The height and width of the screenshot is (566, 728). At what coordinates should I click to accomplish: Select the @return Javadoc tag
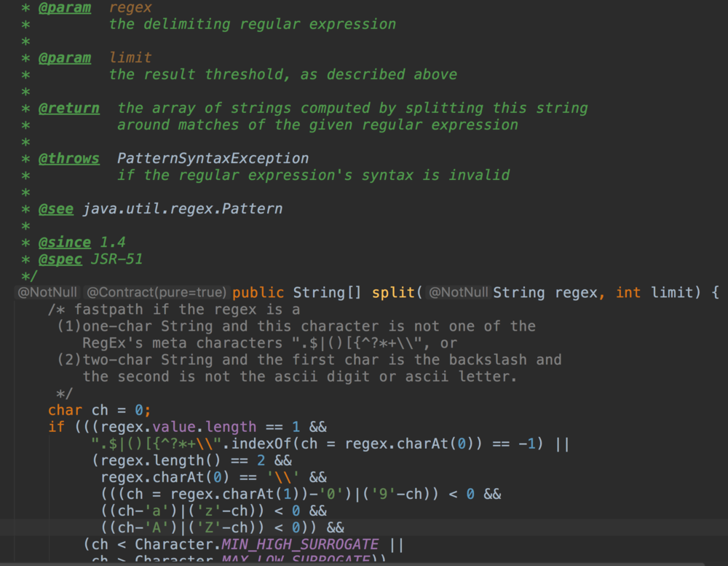[x=68, y=108]
